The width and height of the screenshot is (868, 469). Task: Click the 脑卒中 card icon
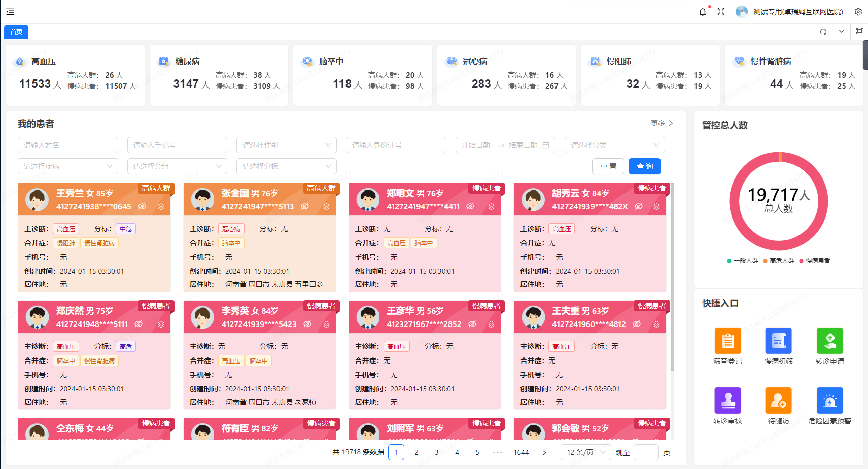[x=307, y=61]
